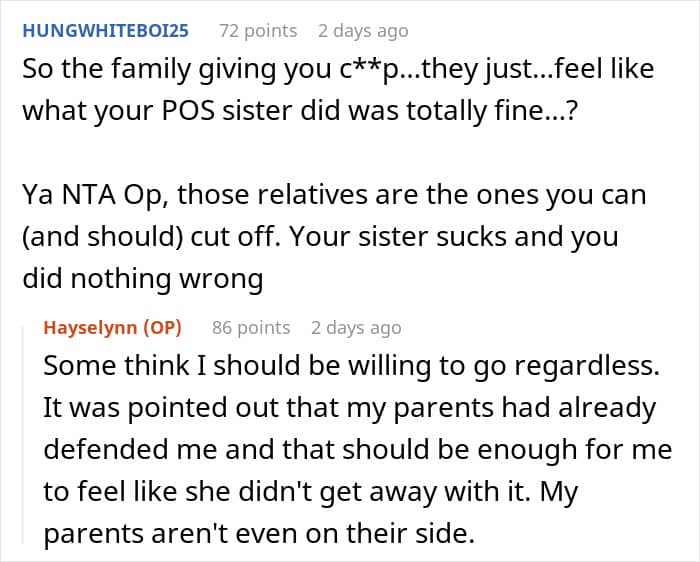Click the line 'parents aren't even on their side.'

pos(259,533)
